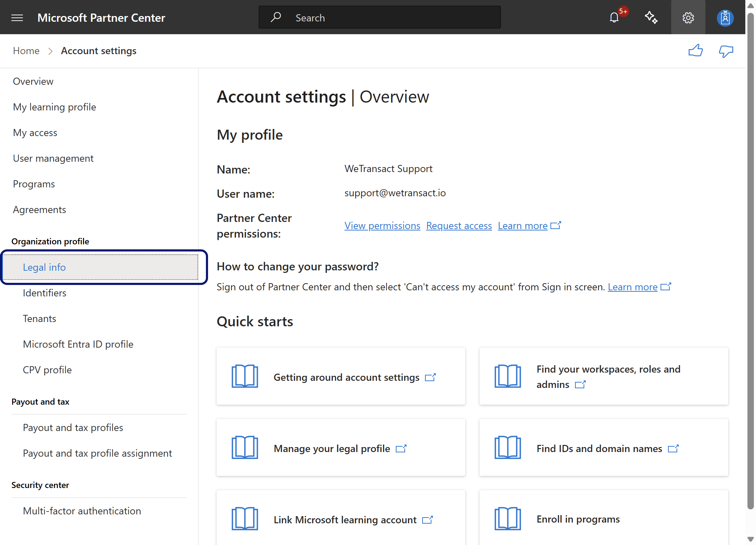
Task: Focus the Search input field
Action: (x=380, y=17)
